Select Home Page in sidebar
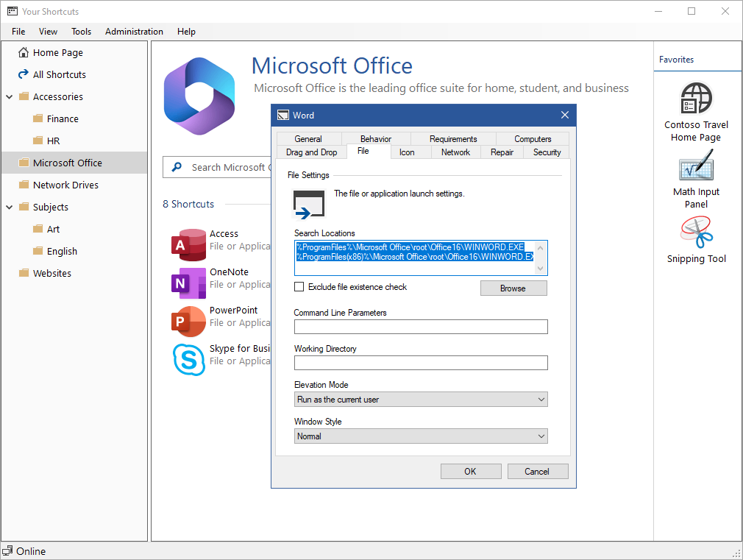This screenshot has height=560, width=743. (74, 52)
